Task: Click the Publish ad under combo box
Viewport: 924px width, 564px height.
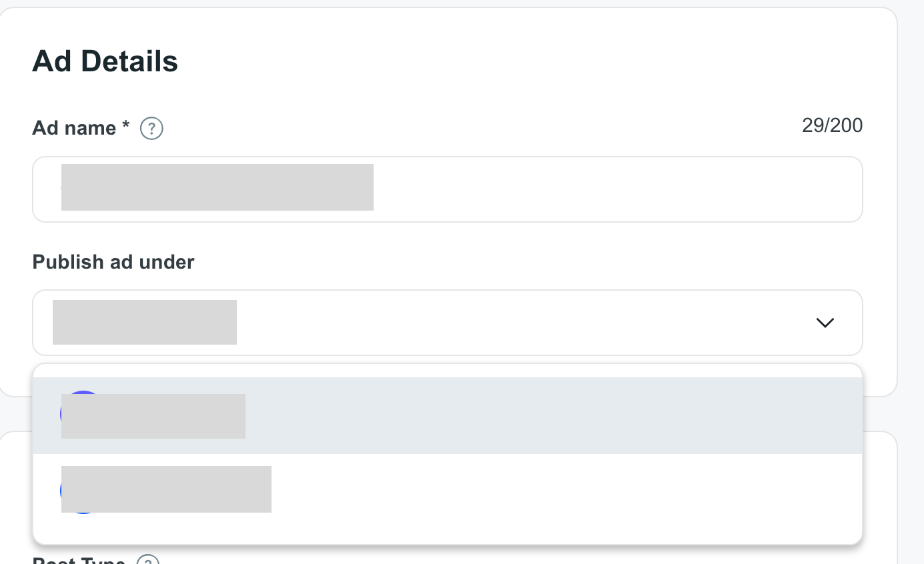Action: tap(447, 323)
